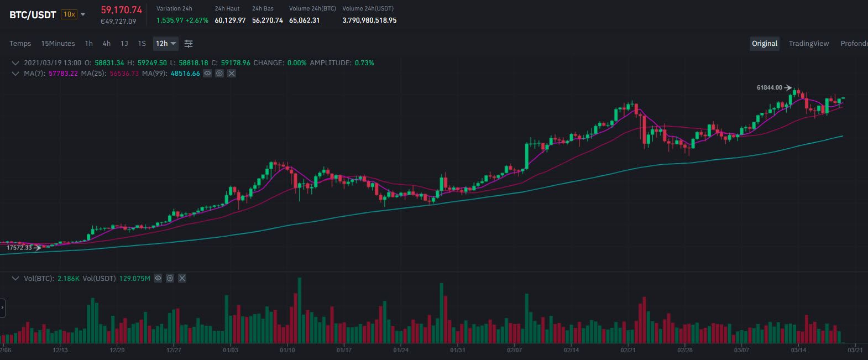The width and height of the screenshot is (868, 360).
Task: Collapse the OHLC date info row chevron
Action: [15, 63]
